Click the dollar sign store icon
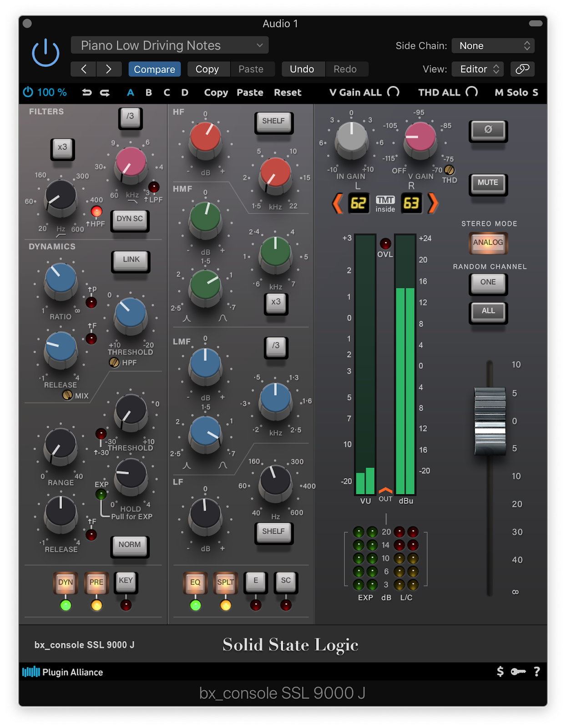 pyautogui.click(x=500, y=672)
